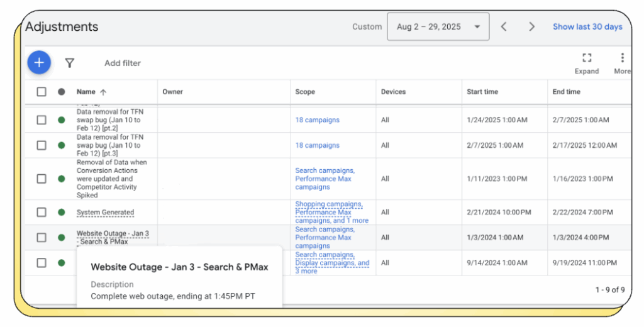Viewport: 644px width, 327px height.
Task: Click the status dot column header icon
Action: pos(61,92)
